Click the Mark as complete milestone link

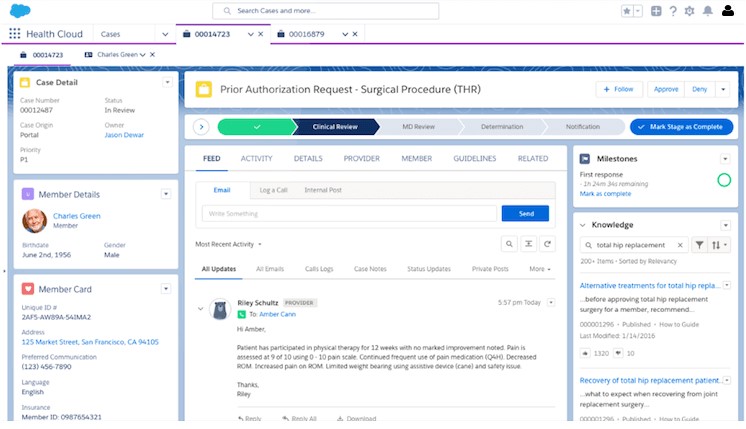coord(605,194)
